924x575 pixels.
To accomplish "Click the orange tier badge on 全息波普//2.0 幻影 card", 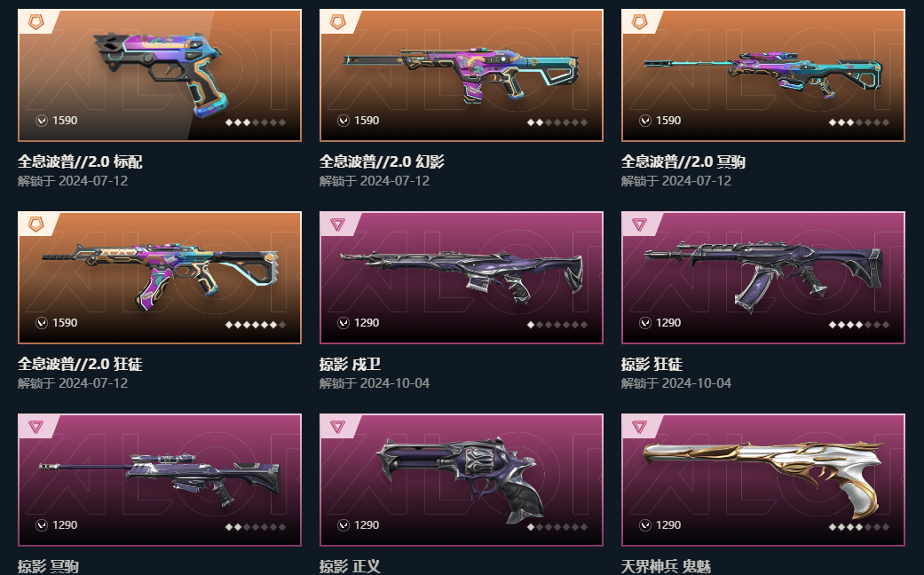I will [338, 22].
